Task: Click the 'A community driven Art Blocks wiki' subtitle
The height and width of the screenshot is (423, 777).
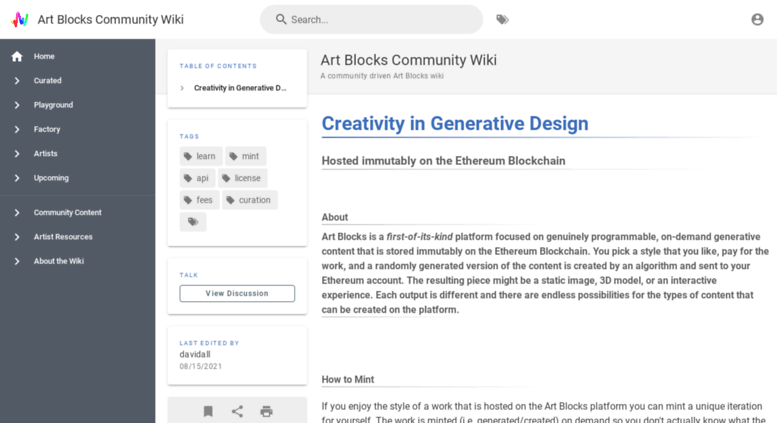Action: (382, 76)
